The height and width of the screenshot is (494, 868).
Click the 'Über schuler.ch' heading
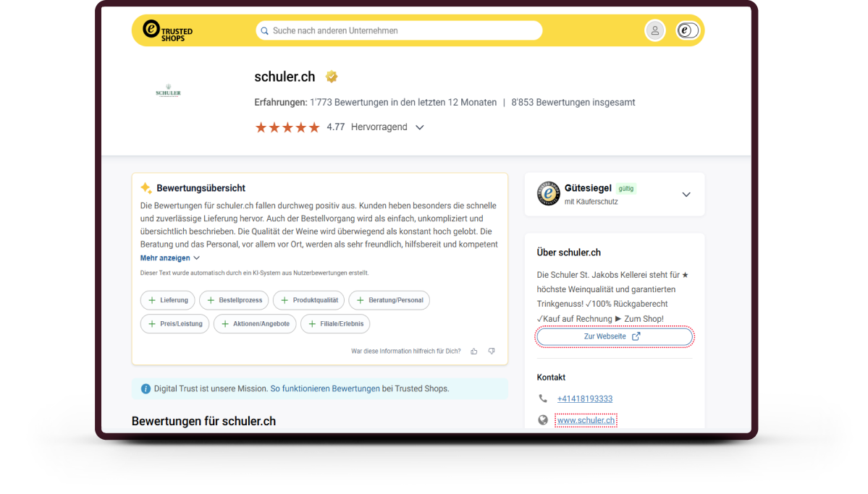click(x=568, y=252)
